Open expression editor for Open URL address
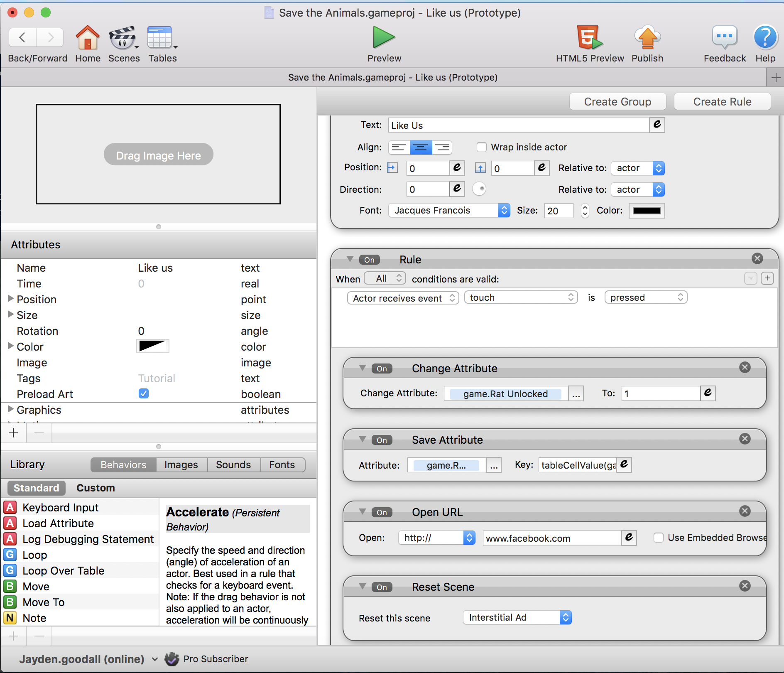This screenshot has height=673, width=784. pos(629,538)
